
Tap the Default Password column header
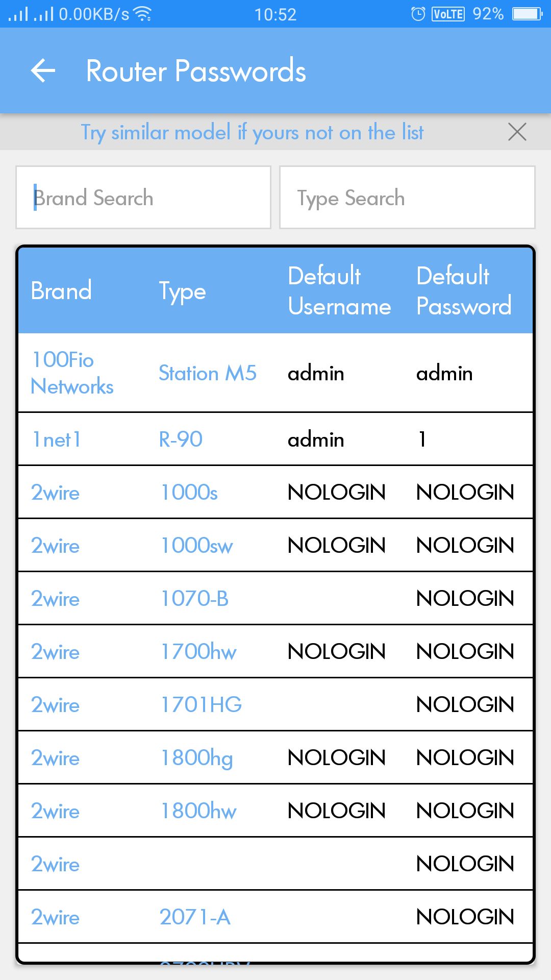pyautogui.click(x=463, y=291)
